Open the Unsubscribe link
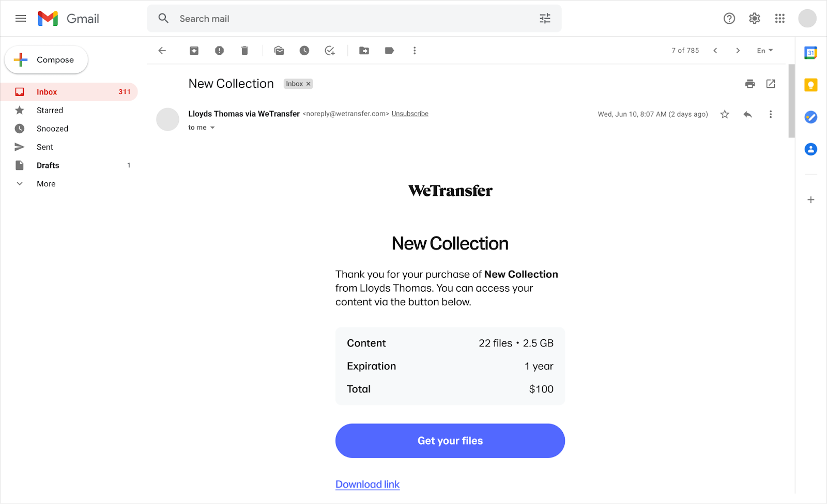827x504 pixels. click(x=409, y=114)
